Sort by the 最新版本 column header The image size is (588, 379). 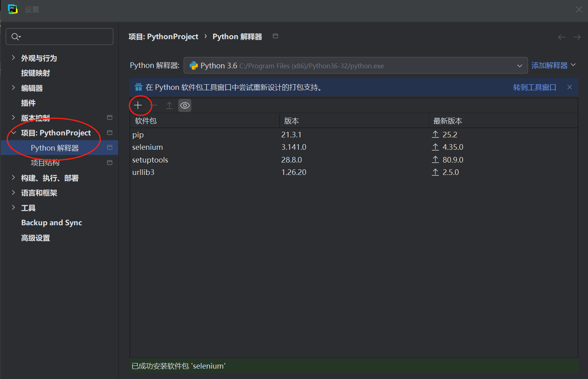[503, 121]
